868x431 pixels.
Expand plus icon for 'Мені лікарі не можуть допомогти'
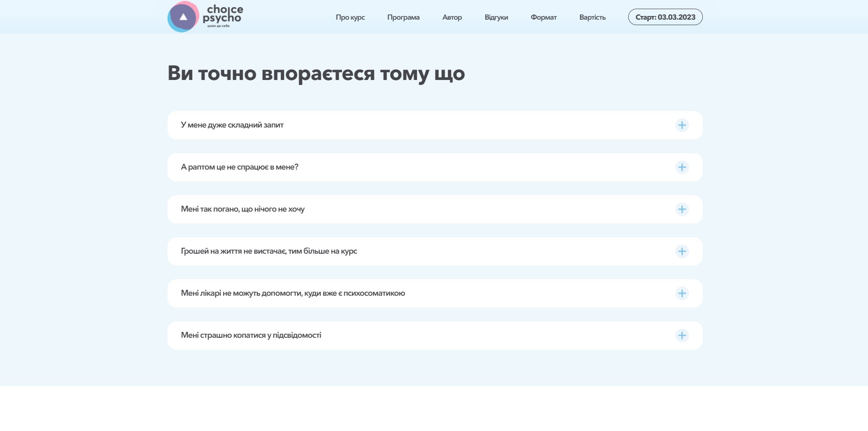[x=682, y=293]
